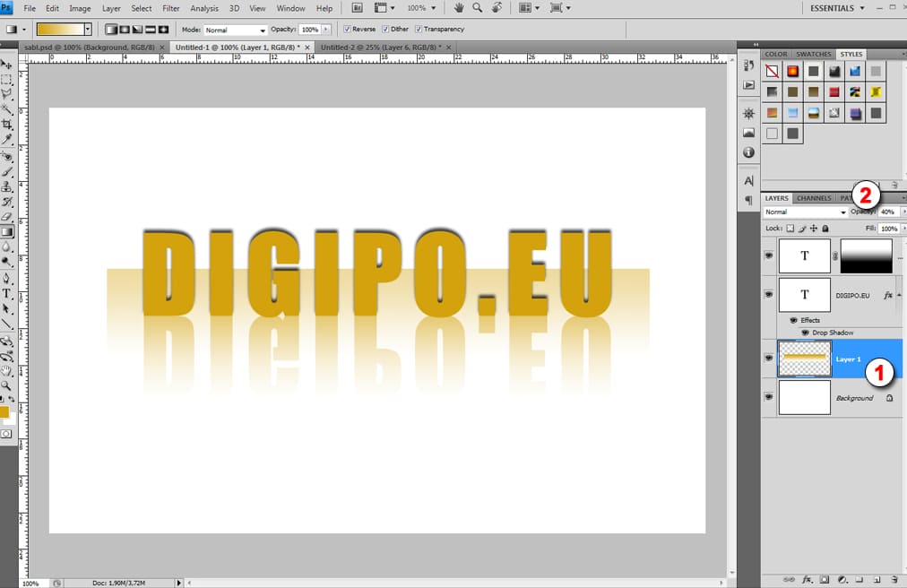Hide the Background layer visibility eye
The image size is (907, 588).
point(769,397)
